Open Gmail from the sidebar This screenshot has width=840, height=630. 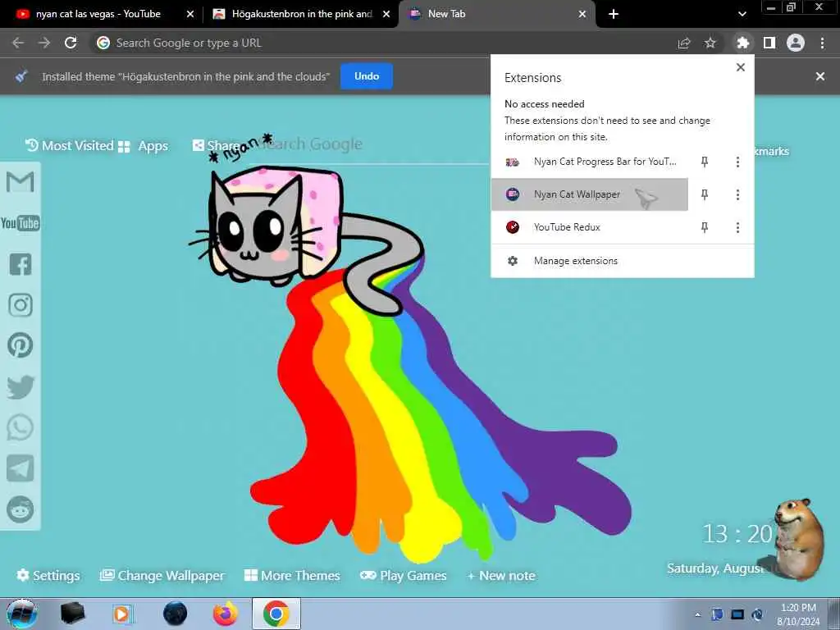click(21, 182)
